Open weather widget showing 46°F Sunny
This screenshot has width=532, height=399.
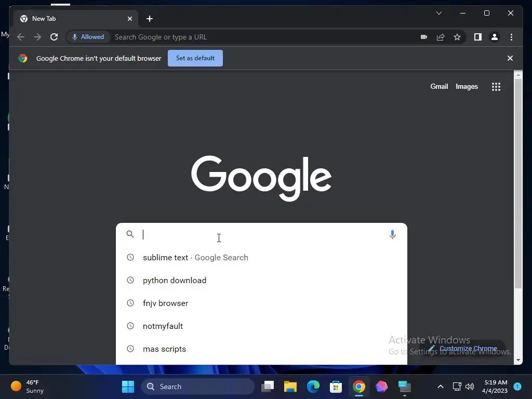click(28, 387)
